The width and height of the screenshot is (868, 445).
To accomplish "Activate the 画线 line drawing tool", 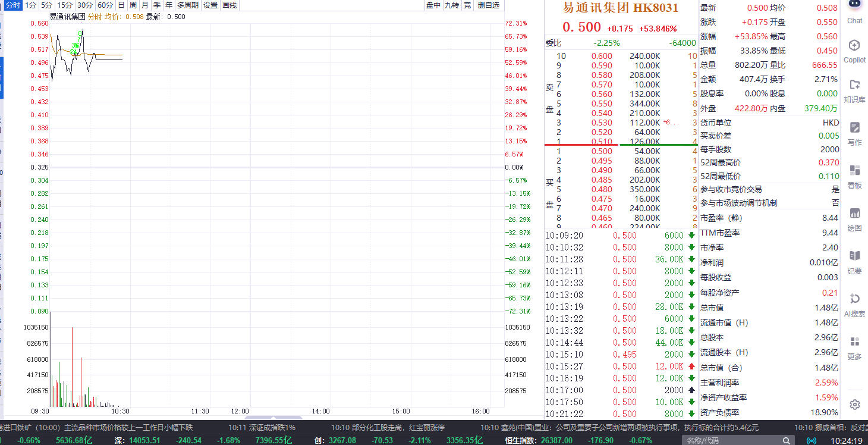I will tap(229, 5).
